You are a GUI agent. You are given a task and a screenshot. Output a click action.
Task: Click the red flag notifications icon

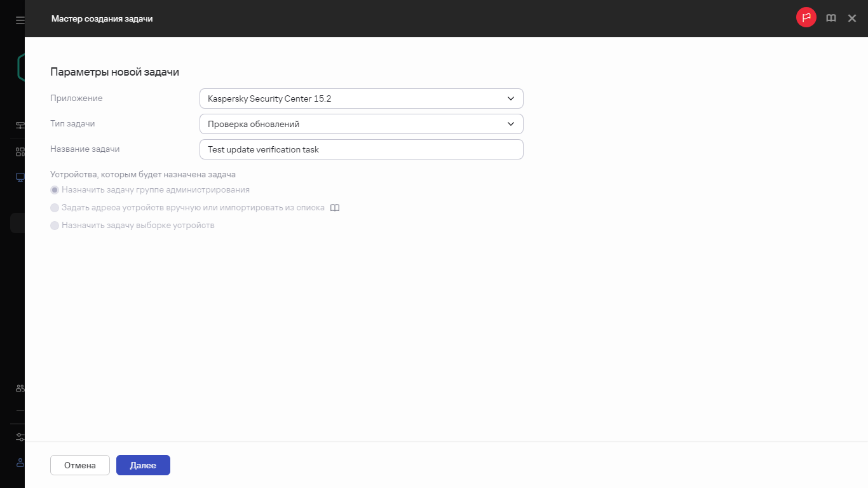tap(806, 18)
